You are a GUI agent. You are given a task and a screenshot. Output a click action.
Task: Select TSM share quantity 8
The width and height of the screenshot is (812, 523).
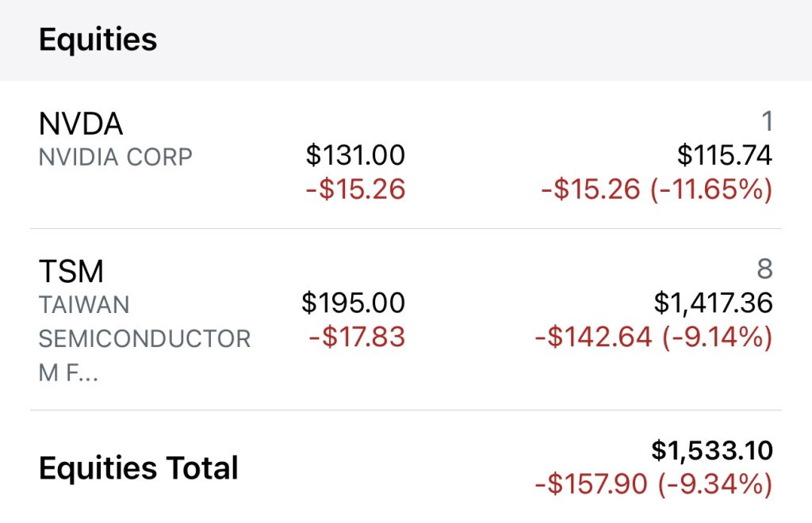pos(764,269)
